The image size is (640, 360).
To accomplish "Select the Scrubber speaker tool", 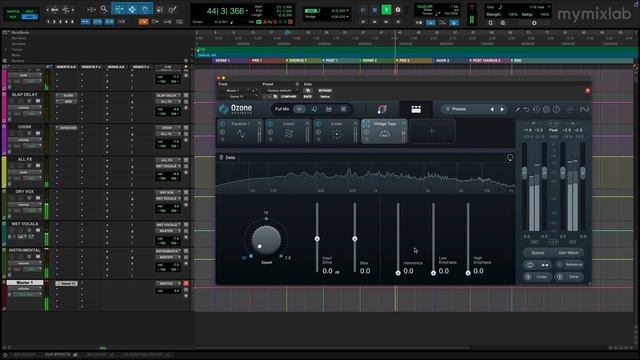I will [160, 9].
